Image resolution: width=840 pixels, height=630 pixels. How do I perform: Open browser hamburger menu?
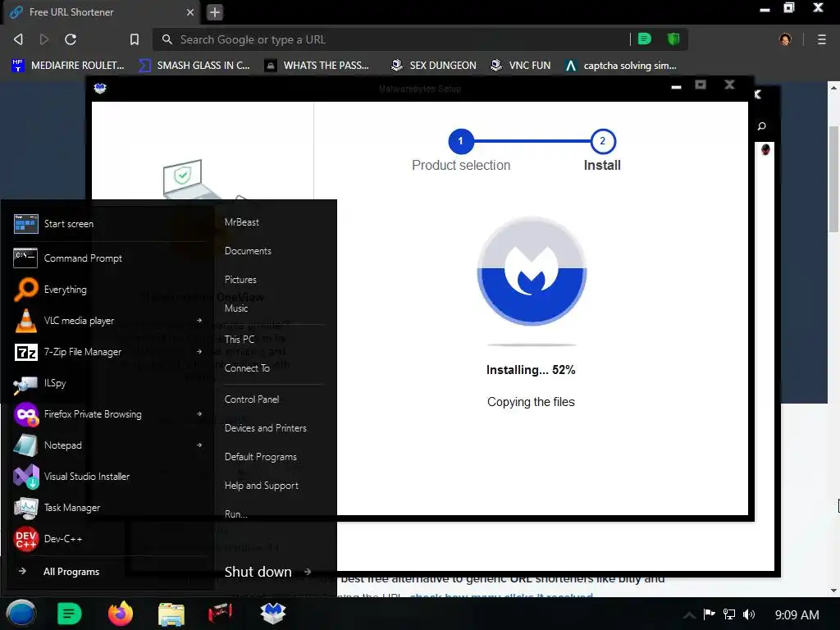pyautogui.click(x=822, y=39)
